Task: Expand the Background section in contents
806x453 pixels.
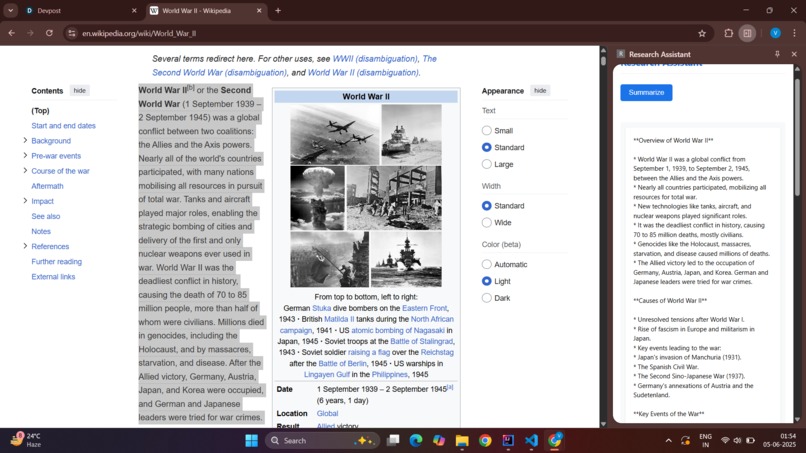Action: pos(25,140)
